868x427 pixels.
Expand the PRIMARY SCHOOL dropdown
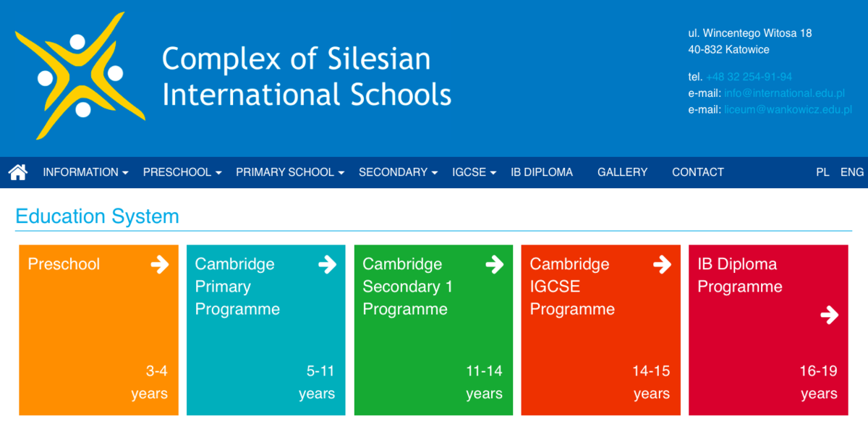tap(290, 172)
